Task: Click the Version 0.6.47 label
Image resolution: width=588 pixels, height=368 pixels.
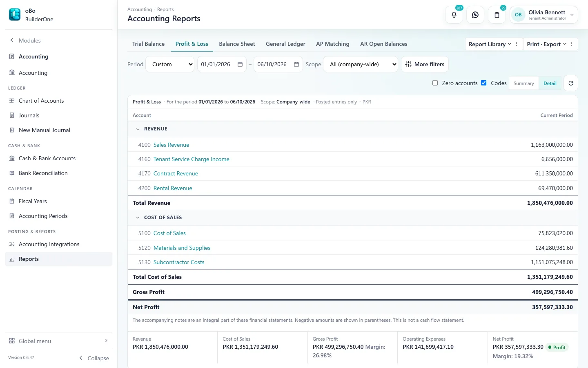Action: coord(21,357)
